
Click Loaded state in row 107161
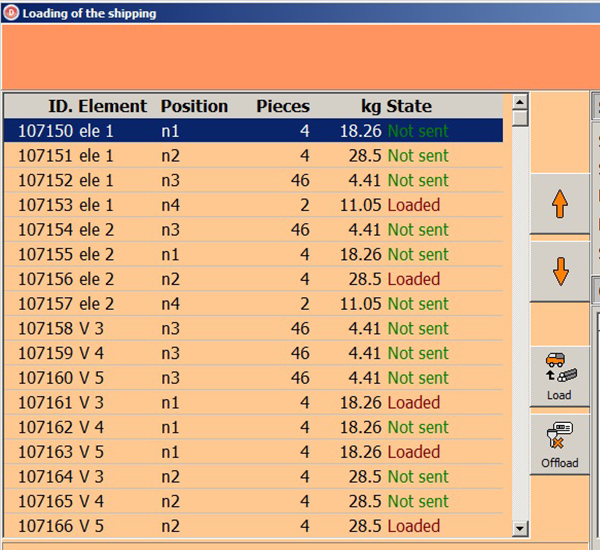414,402
